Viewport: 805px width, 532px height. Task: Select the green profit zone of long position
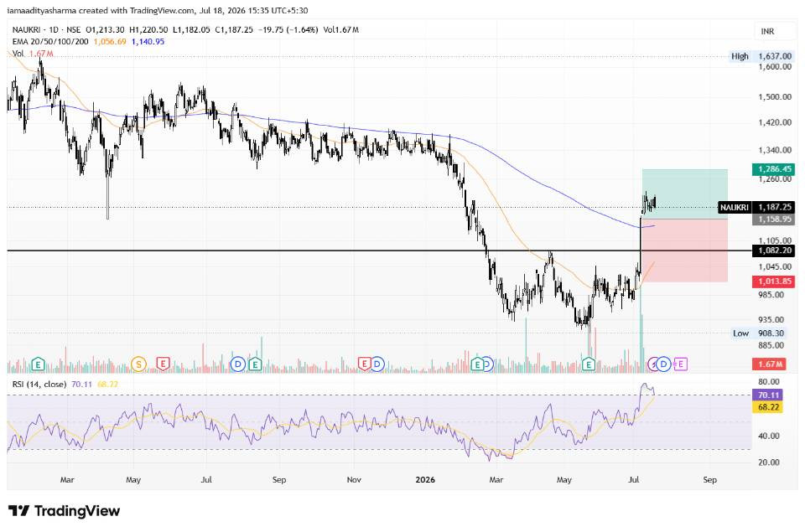point(685,194)
